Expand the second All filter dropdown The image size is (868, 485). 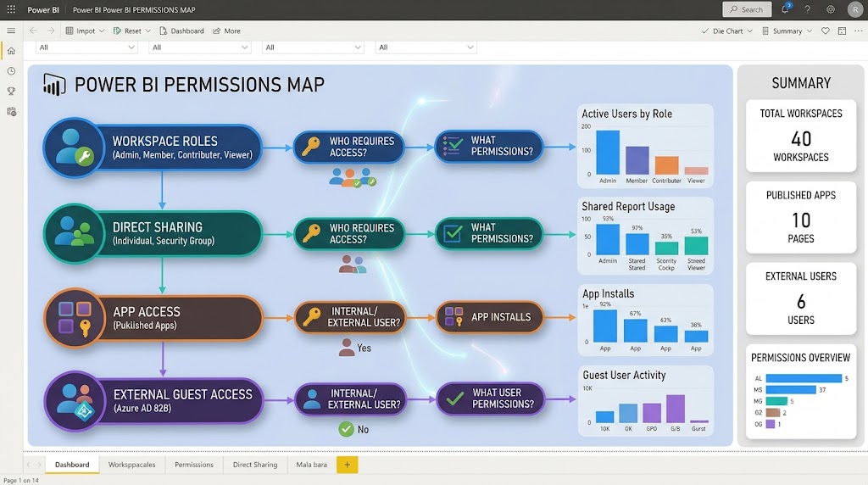click(x=200, y=47)
